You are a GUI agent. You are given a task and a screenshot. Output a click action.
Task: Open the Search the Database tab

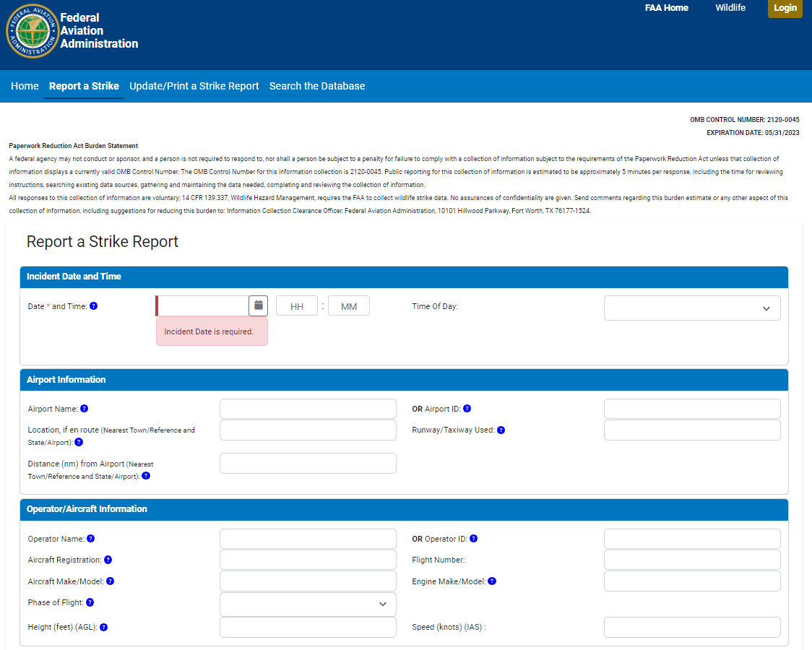[317, 86]
